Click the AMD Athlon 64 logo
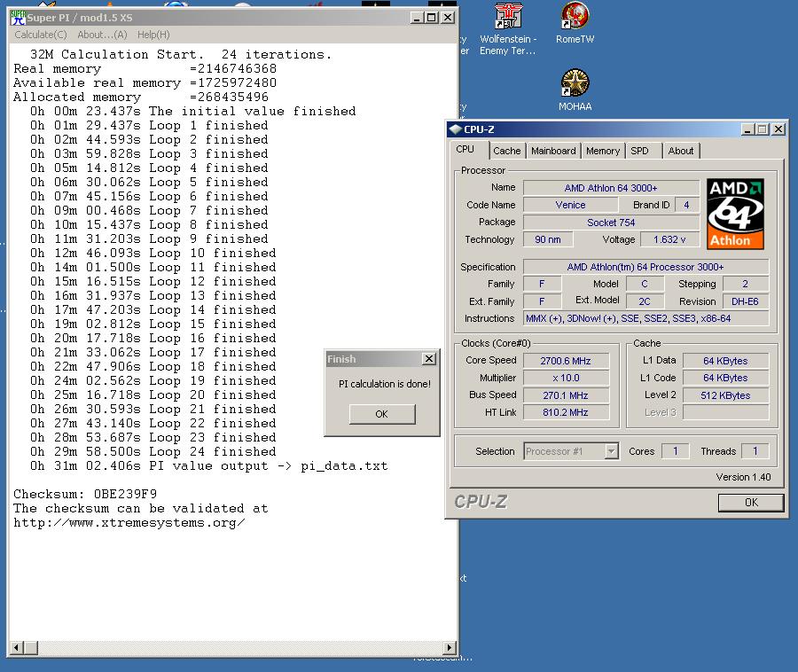Viewport: 798px width, 672px height. [735, 214]
